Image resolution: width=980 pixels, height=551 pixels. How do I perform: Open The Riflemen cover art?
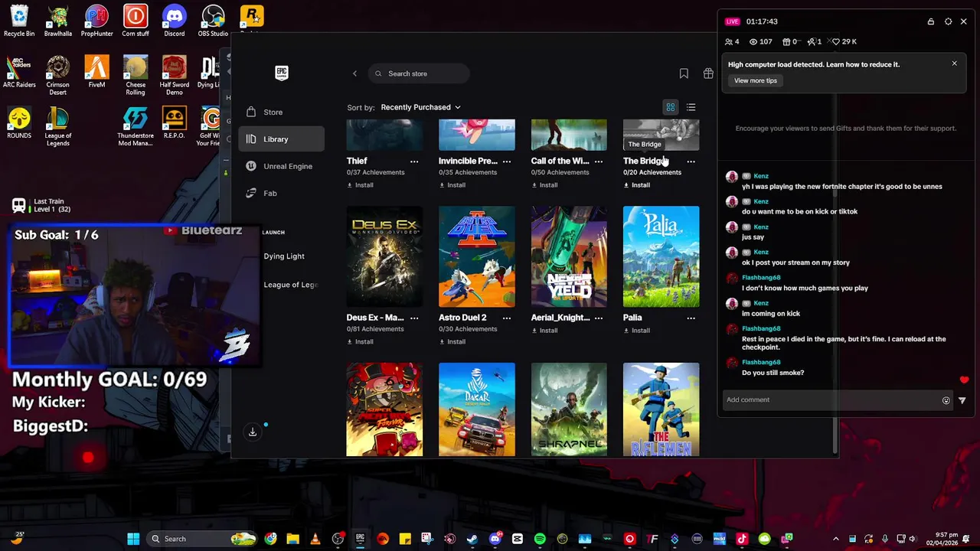[x=661, y=409]
